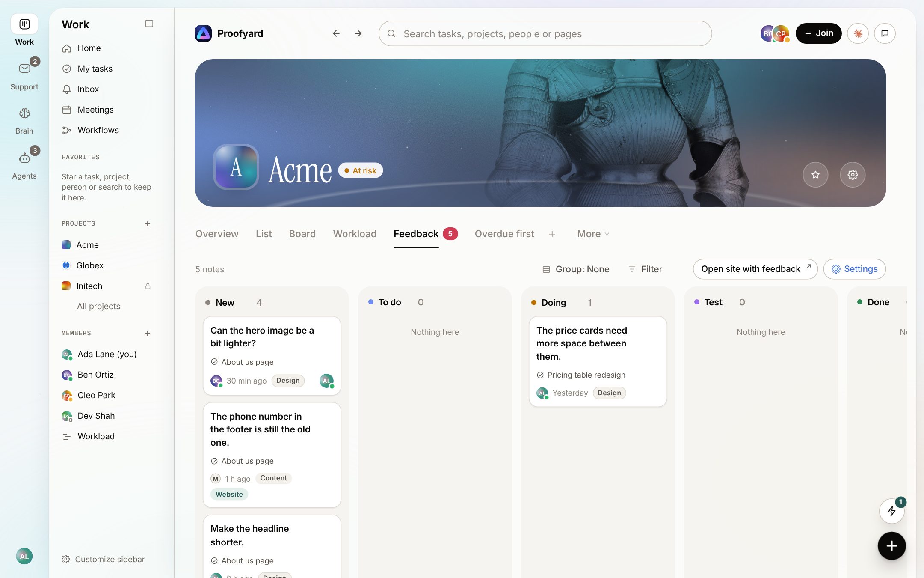The width and height of the screenshot is (924, 578).
Task: Add a new view tab with plus
Action: pyautogui.click(x=552, y=234)
